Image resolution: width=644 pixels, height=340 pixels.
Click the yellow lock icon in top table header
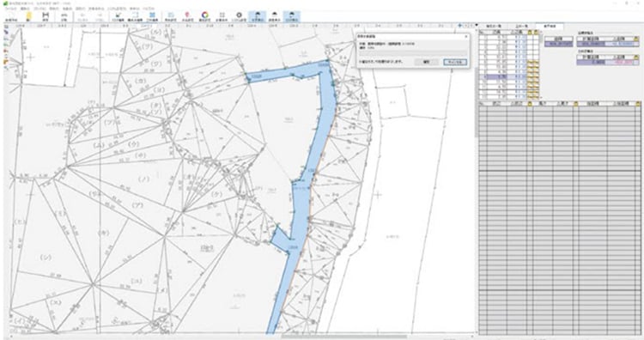click(x=530, y=32)
